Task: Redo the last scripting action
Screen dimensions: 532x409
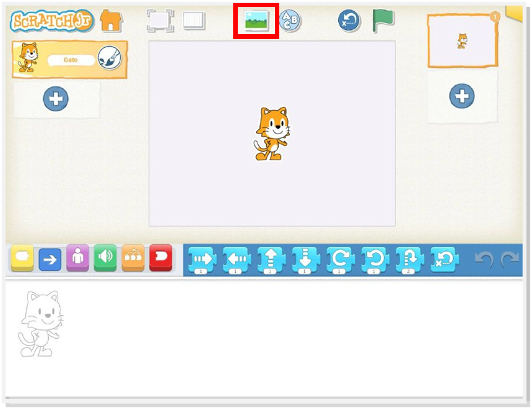Action: pyautogui.click(x=510, y=260)
